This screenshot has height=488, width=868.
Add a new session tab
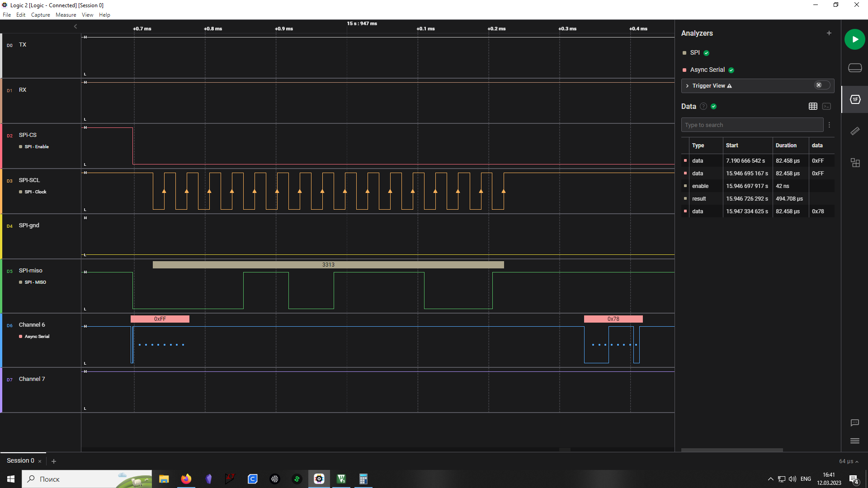tap(54, 461)
